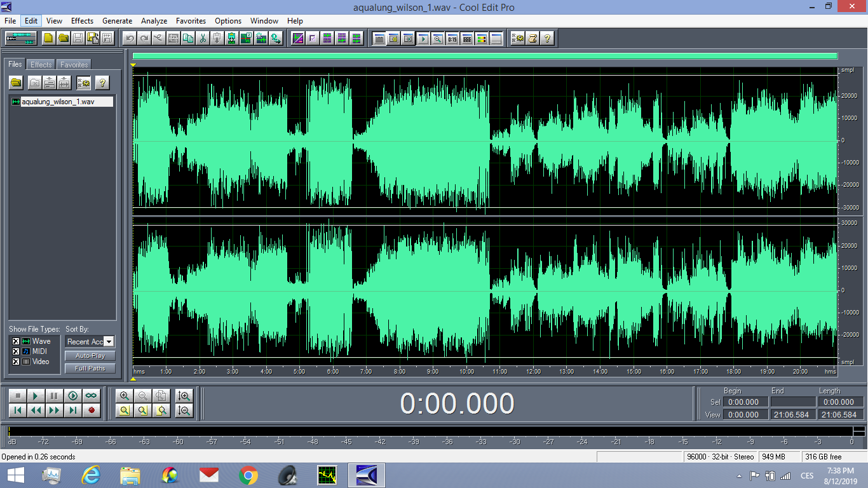868x488 pixels.
Task: Click the Files panel help question mark
Action: point(102,83)
